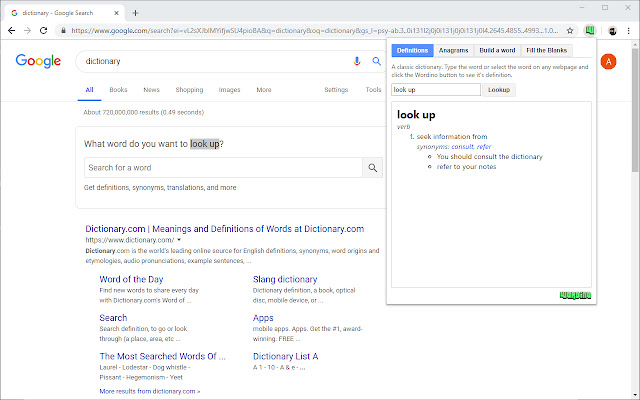
Task: Close the dictionary Google Search tab
Action: click(116, 13)
